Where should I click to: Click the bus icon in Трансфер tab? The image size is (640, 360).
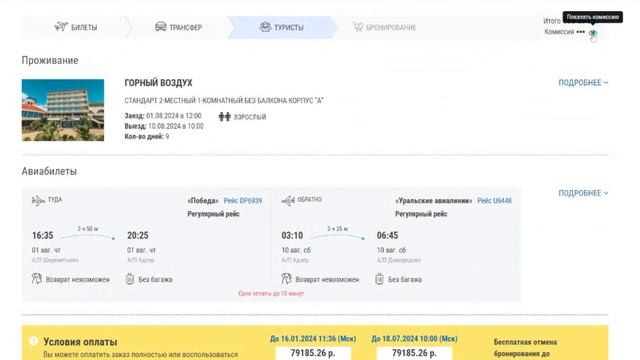pyautogui.click(x=161, y=27)
